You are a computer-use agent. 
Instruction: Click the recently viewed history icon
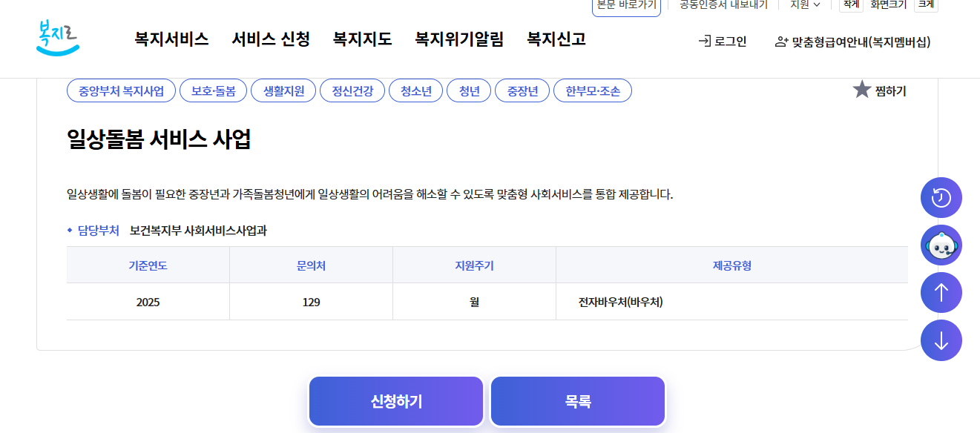coord(941,197)
